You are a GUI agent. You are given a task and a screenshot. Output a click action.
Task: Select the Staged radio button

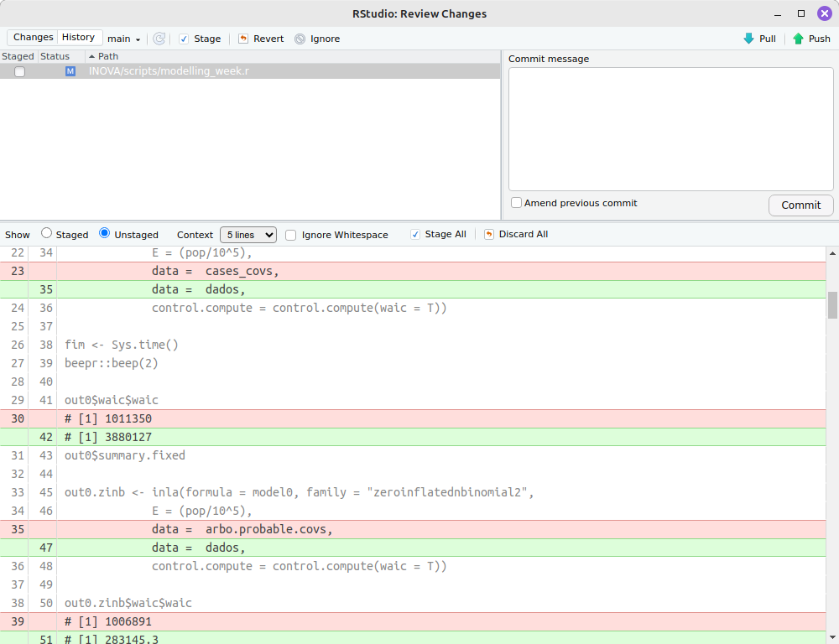46,234
